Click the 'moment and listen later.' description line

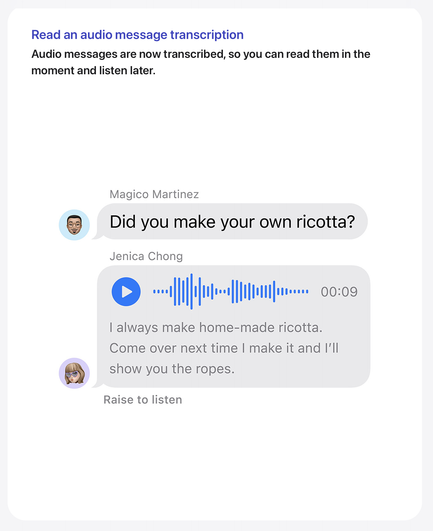(93, 70)
